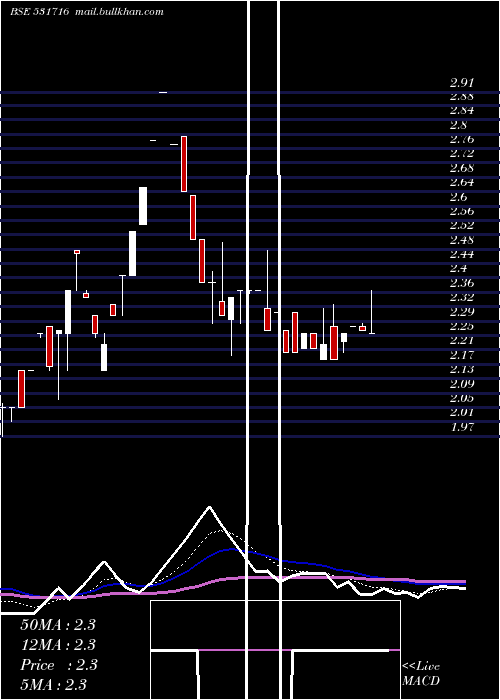
Task: Click the 2.8 price axis label
Action: click(x=458, y=125)
